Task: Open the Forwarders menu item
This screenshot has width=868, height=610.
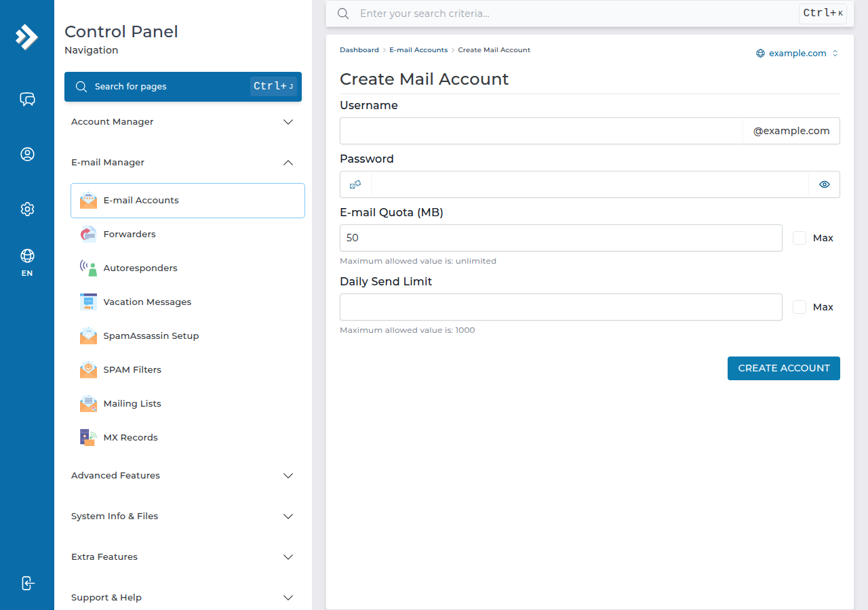Action: pyautogui.click(x=188, y=234)
